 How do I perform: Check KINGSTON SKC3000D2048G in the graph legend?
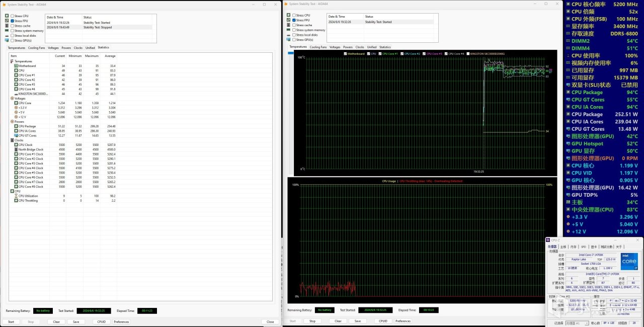click(x=468, y=53)
